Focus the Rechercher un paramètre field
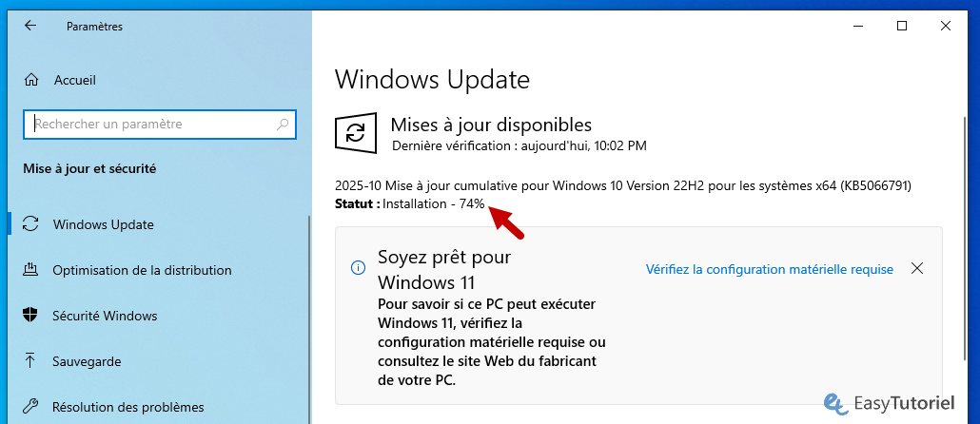Viewport: 980px width, 424px height. 152,124
